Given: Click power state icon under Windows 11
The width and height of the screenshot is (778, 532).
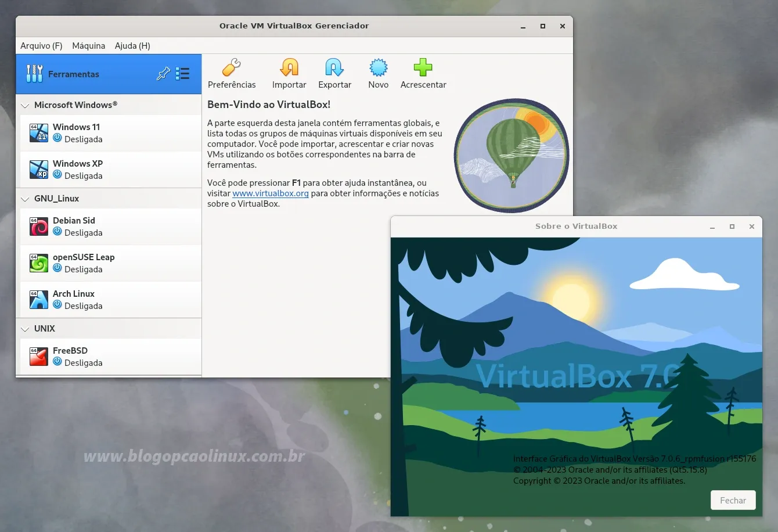Looking at the screenshot, I should pos(57,138).
